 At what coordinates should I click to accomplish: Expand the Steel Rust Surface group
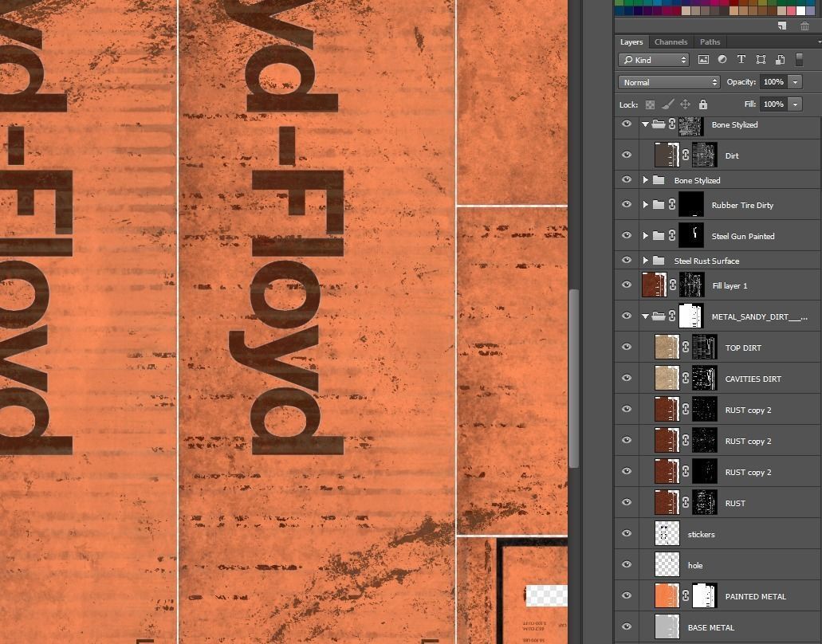click(645, 261)
